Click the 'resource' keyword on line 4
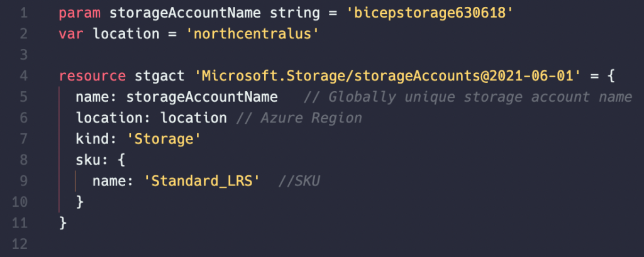This screenshot has height=257, width=644. point(92,76)
